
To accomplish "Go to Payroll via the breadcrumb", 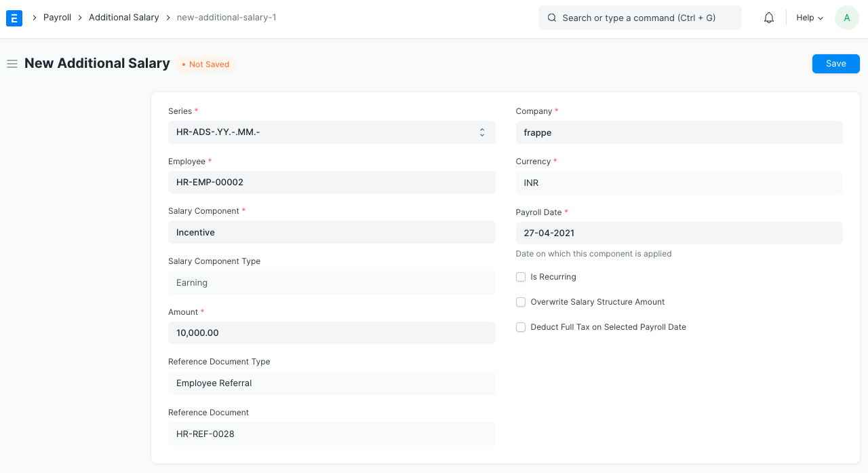I will 57,17.
